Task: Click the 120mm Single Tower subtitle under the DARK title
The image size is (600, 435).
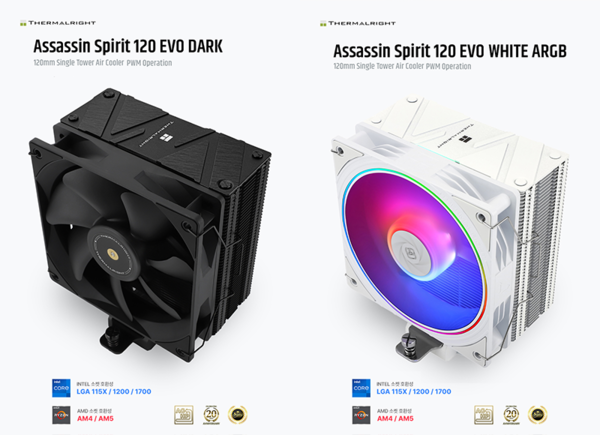Action: pos(103,63)
